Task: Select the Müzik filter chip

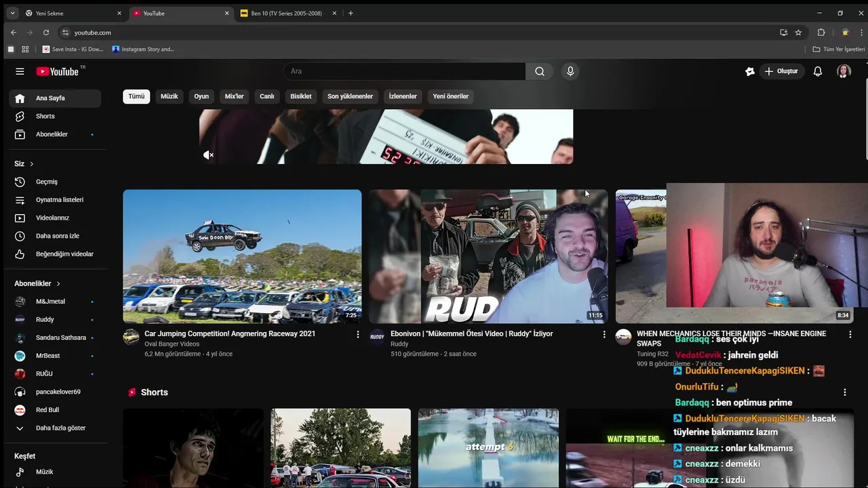Action: 170,96
